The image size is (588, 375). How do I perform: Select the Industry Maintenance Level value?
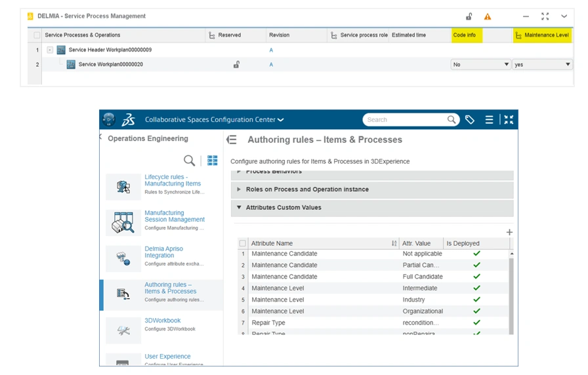[x=413, y=300]
